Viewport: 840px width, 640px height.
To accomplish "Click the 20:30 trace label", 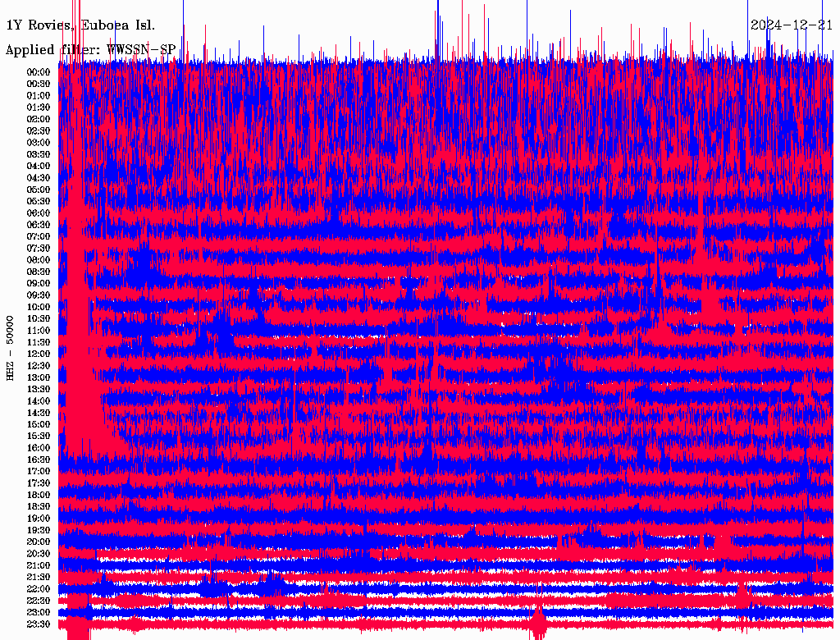I will (39, 554).
